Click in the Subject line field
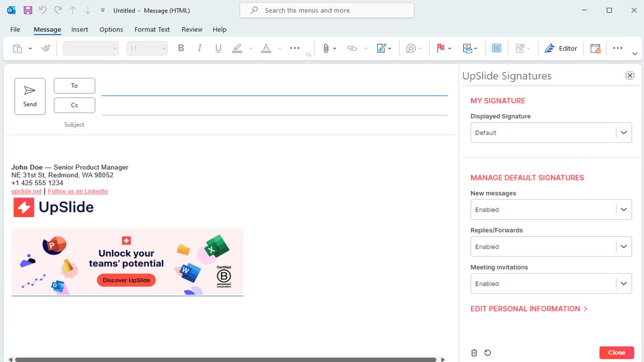644x362 pixels. [274, 125]
